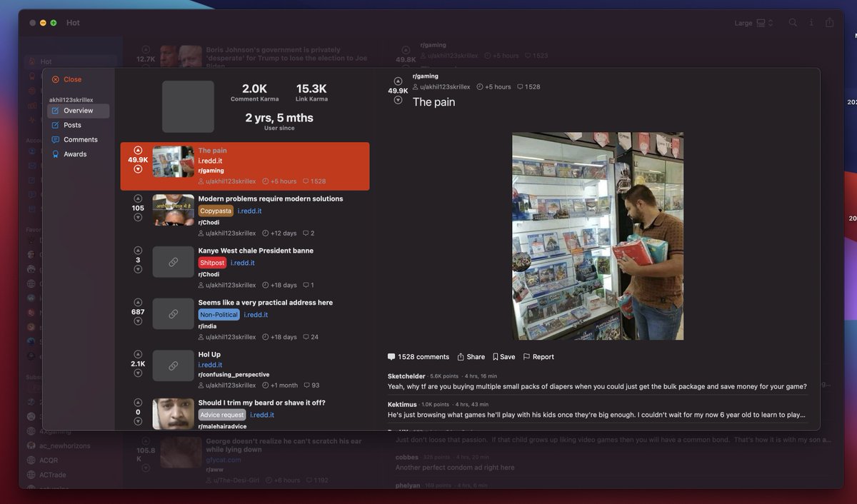Select Hot in the background sidebar
This screenshot has width=857, height=504.
point(70,62)
